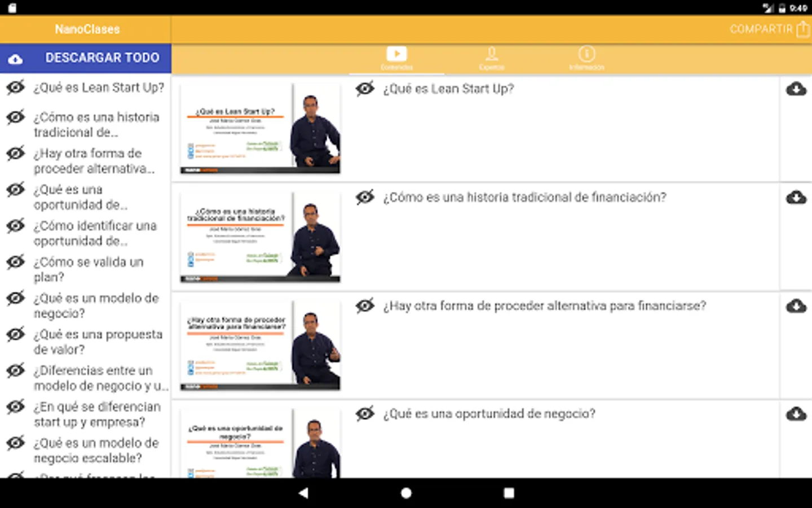The image size is (812, 508).
Task: Click the DESCARGAR TODO button
Action: coord(85,58)
